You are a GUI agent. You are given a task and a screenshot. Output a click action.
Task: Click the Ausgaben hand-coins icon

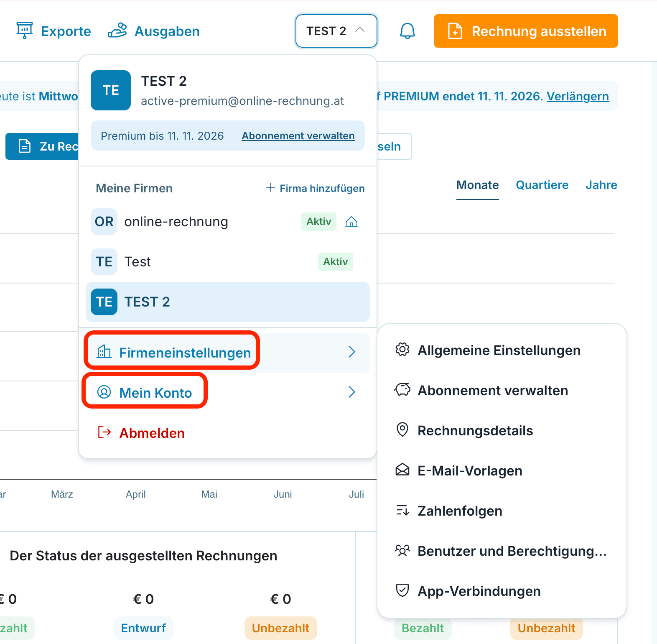pyautogui.click(x=117, y=31)
